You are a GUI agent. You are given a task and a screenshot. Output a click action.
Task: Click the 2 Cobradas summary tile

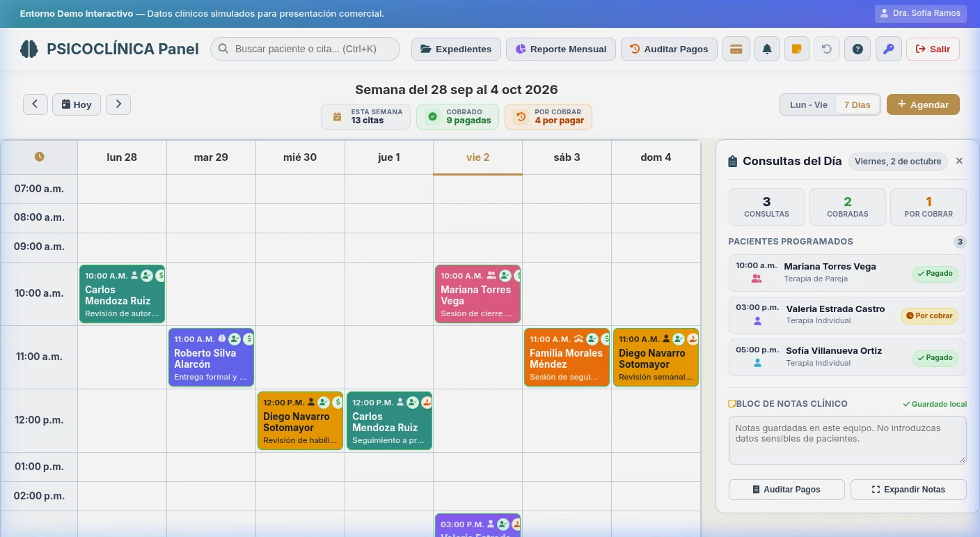(x=848, y=207)
